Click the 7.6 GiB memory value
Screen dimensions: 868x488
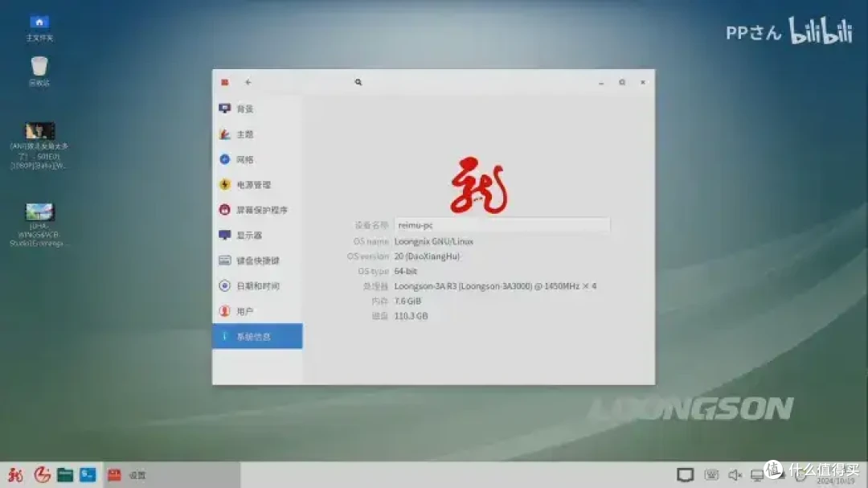(x=407, y=301)
